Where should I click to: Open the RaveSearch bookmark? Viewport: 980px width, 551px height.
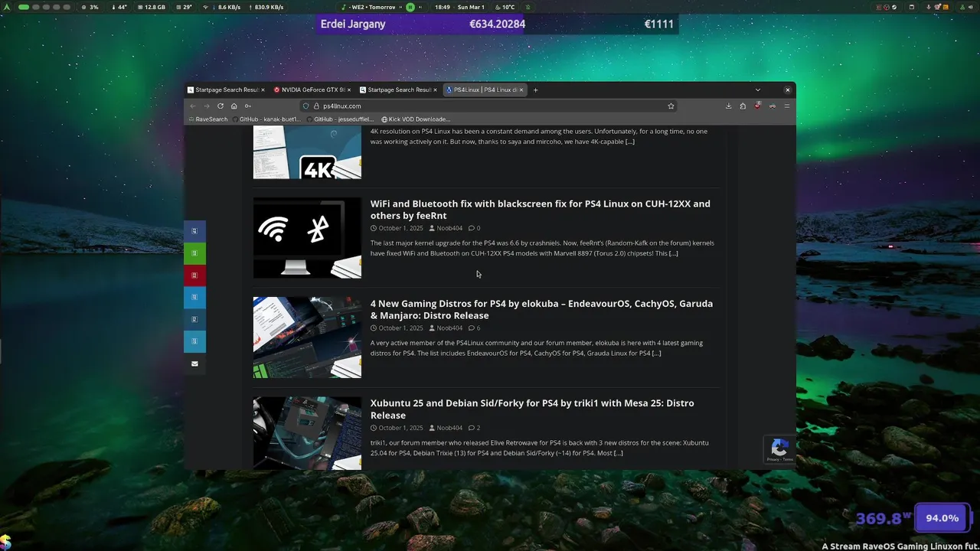click(x=208, y=119)
